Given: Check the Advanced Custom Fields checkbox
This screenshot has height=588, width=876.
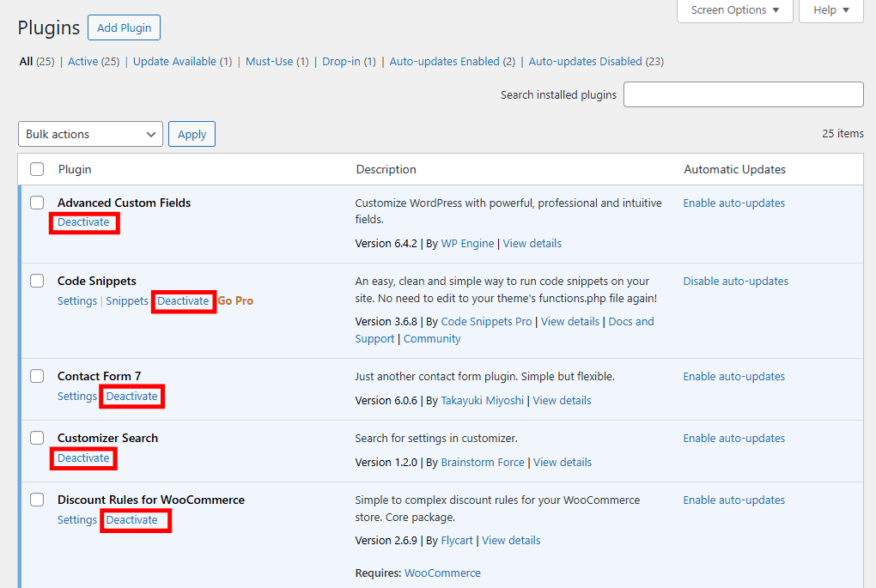Looking at the screenshot, I should click(x=37, y=203).
